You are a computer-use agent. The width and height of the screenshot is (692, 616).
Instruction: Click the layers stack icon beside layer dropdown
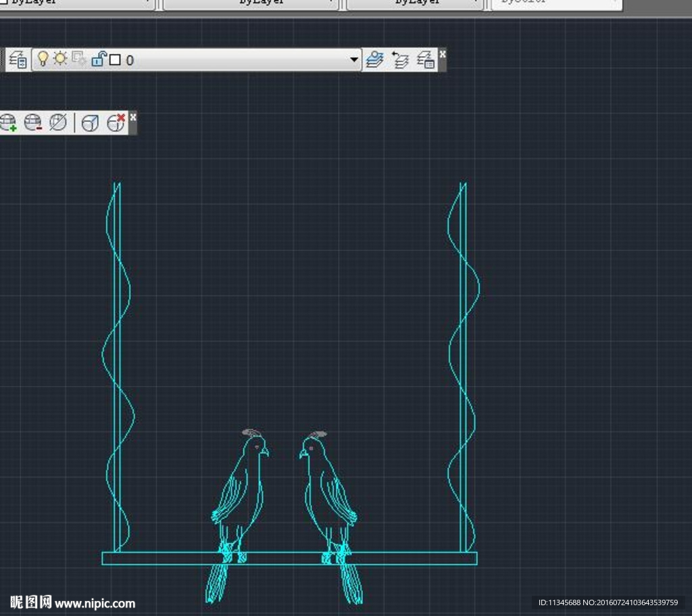click(x=374, y=59)
